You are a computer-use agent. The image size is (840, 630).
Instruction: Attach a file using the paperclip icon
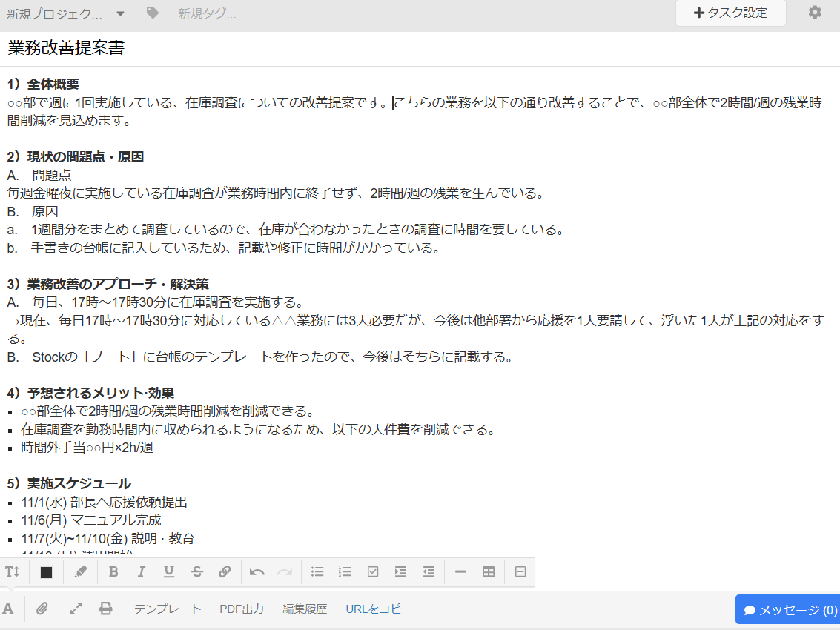tap(42, 609)
